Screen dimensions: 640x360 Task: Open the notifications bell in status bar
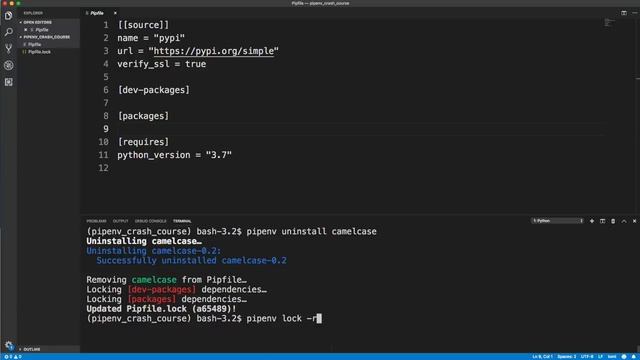(x=634, y=357)
